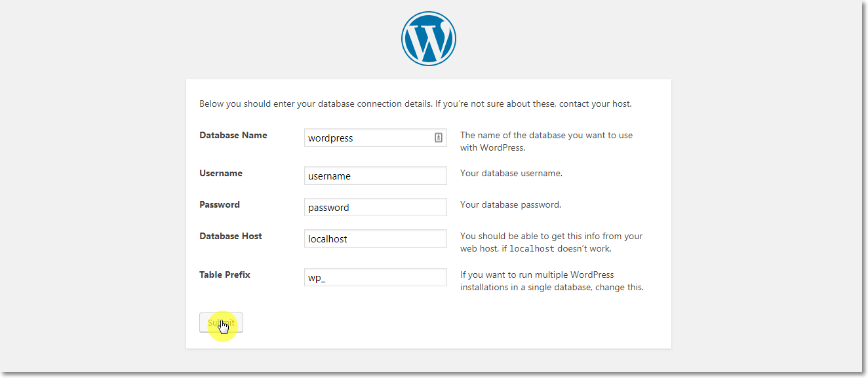Image resolution: width=868 pixels, height=378 pixels.
Task: Click the "name of the database" description text
Action: [x=546, y=142]
